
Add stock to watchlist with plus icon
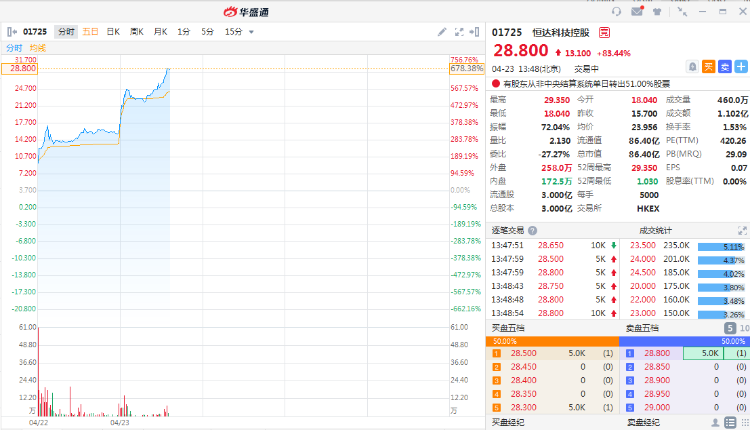pos(741,67)
